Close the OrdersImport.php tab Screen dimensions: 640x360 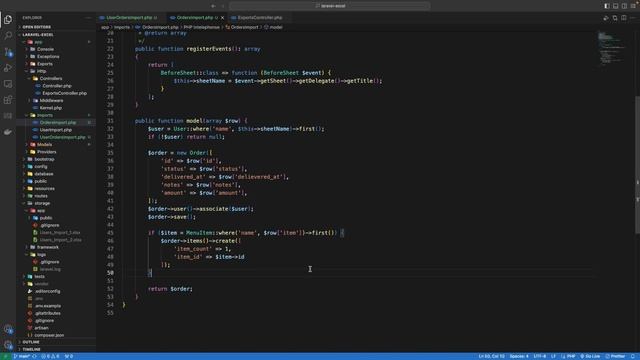pyautogui.click(x=222, y=18)
